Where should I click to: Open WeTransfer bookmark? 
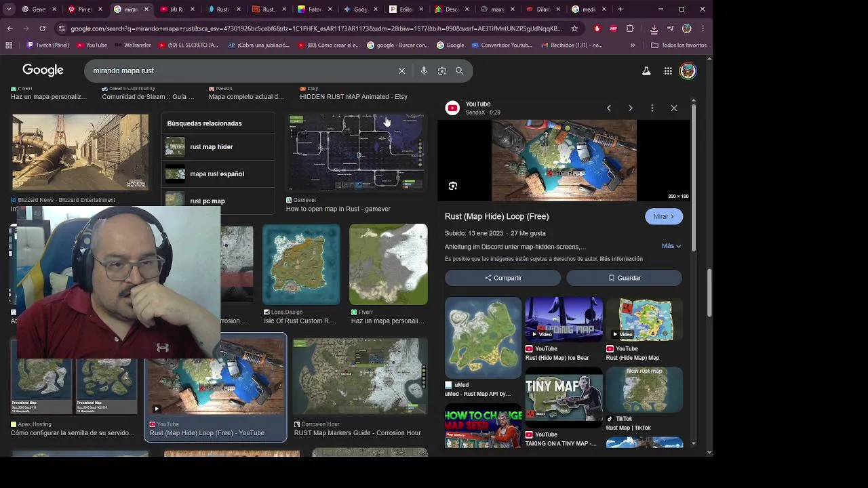coord(132,45)
